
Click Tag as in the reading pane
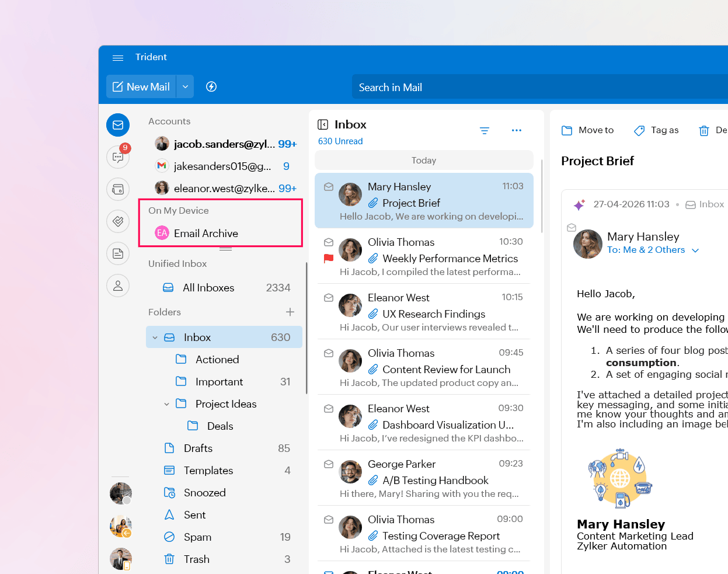pos(656,130)
